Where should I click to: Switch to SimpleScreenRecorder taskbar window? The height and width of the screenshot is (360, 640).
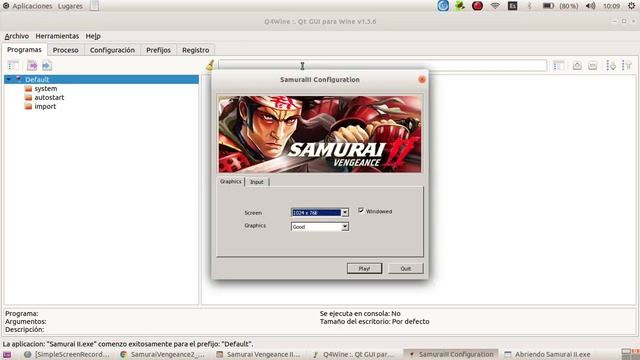[67, 354]
